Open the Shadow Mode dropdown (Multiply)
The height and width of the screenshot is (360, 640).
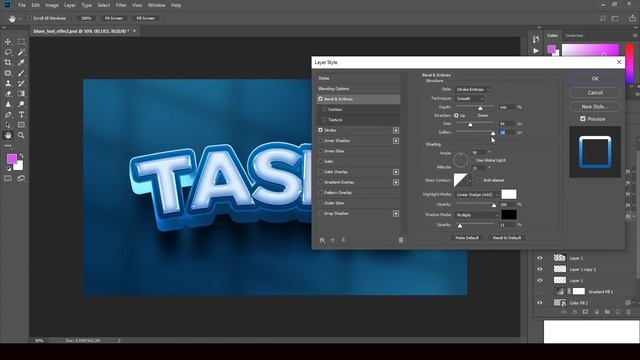tap(477, 215)
